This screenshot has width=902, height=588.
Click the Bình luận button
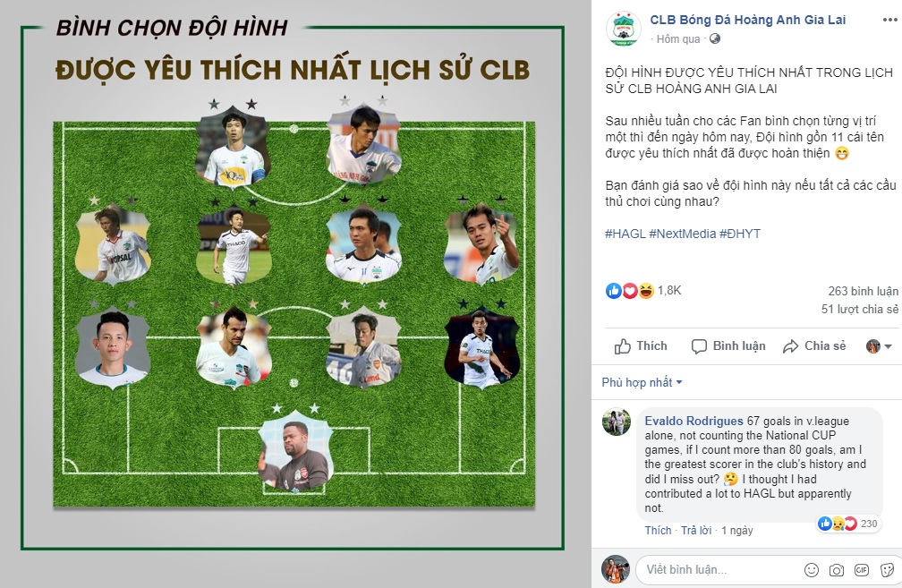tap(728, 346)
